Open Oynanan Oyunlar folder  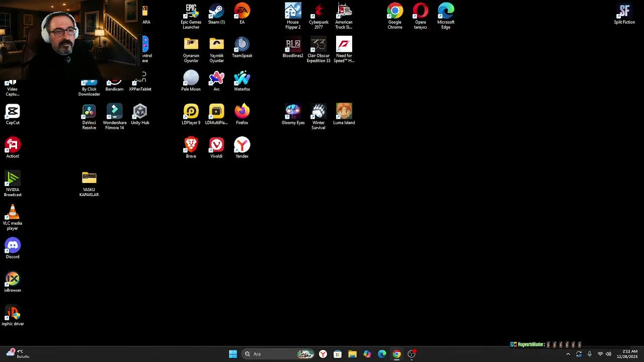[x=191, y=50]
